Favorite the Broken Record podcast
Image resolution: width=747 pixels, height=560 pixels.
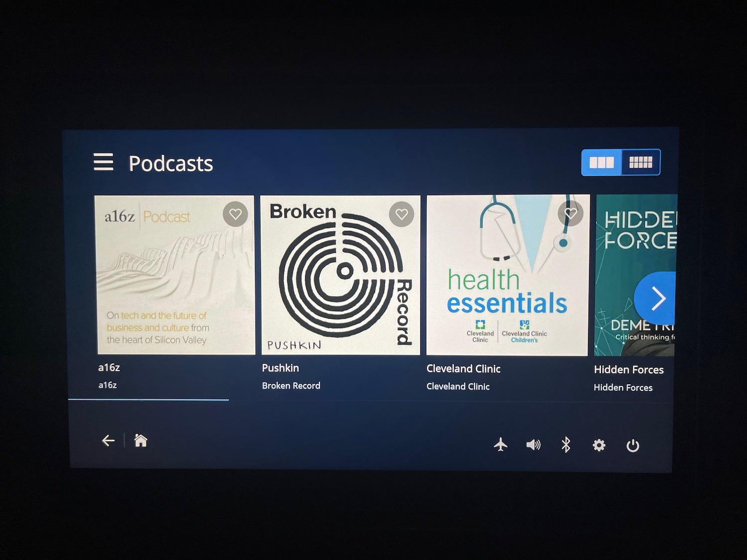pyautogui.click(x=401, y=215)
